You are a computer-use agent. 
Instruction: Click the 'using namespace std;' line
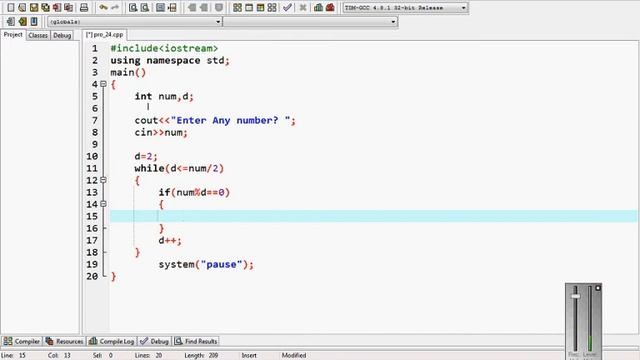170,60
